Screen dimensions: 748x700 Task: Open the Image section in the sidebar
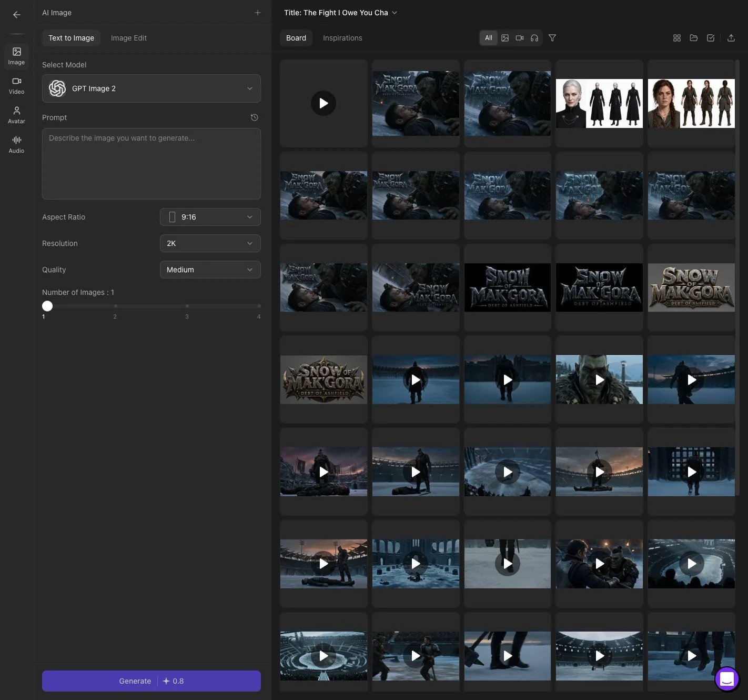(x=16, y=56)
